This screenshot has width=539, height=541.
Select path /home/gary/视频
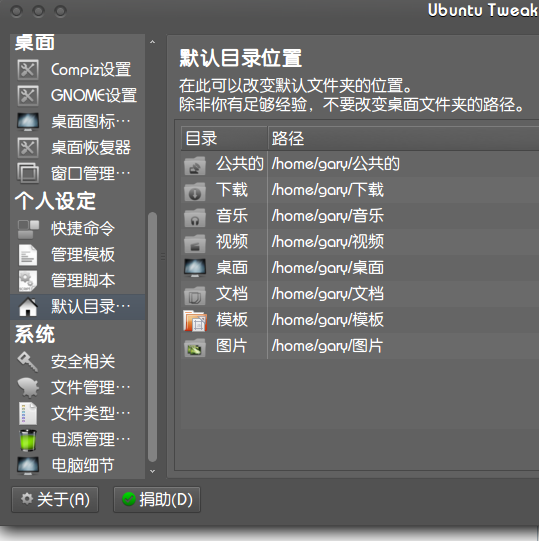(x=327, y=242)
